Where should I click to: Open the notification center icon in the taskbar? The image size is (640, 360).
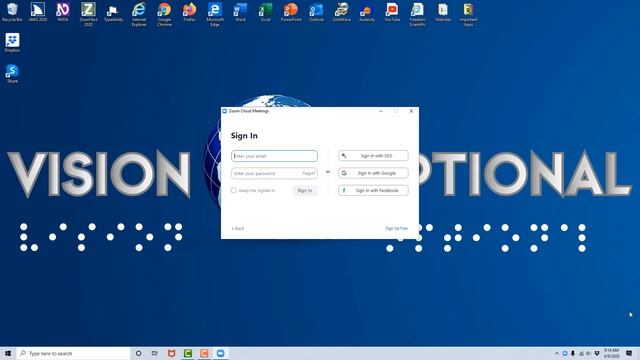coord(629,353)
